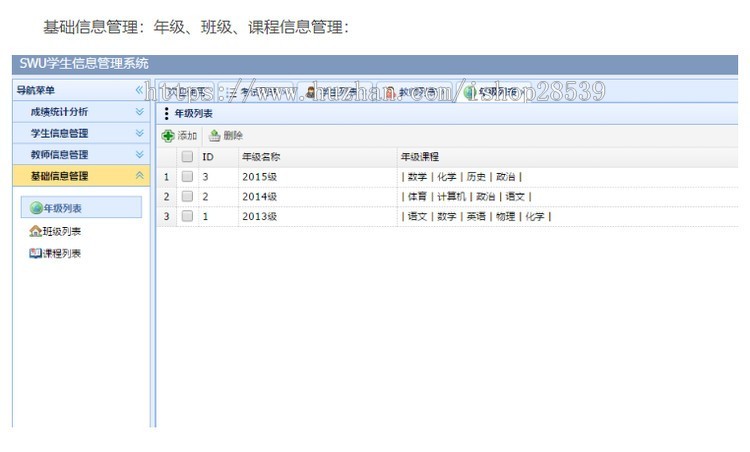
Task: Expand the 学生信息管理 accordion section
Action: point(81,133)
